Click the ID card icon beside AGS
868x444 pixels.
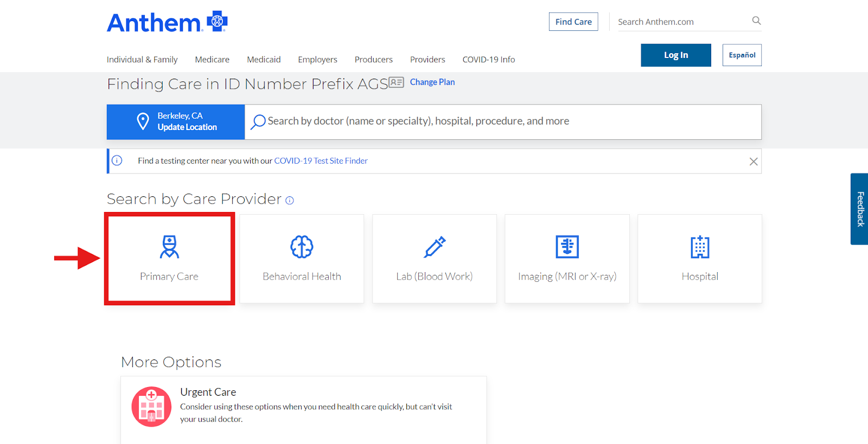click(x=397, y=82)
